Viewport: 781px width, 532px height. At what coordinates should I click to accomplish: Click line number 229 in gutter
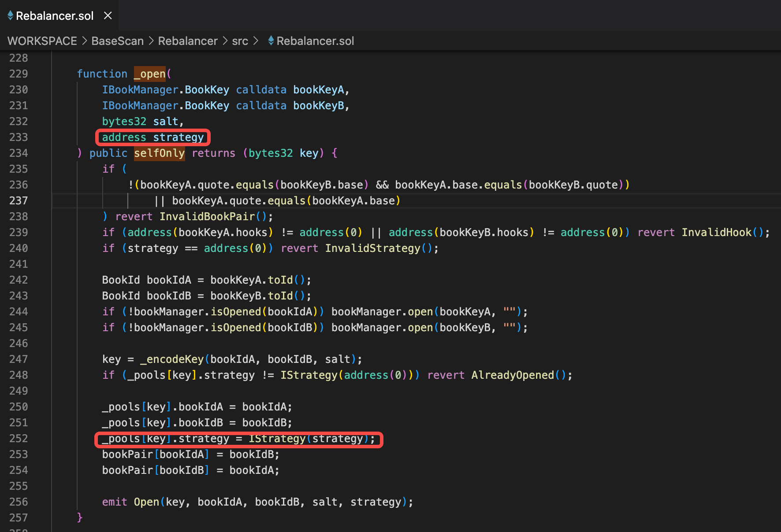click(x=19, y=74)
